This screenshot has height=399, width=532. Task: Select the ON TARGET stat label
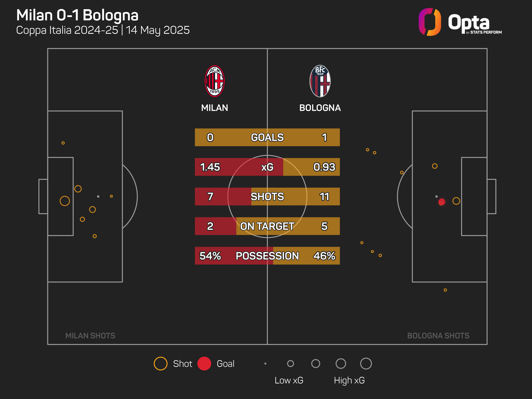tap(267, 226)
